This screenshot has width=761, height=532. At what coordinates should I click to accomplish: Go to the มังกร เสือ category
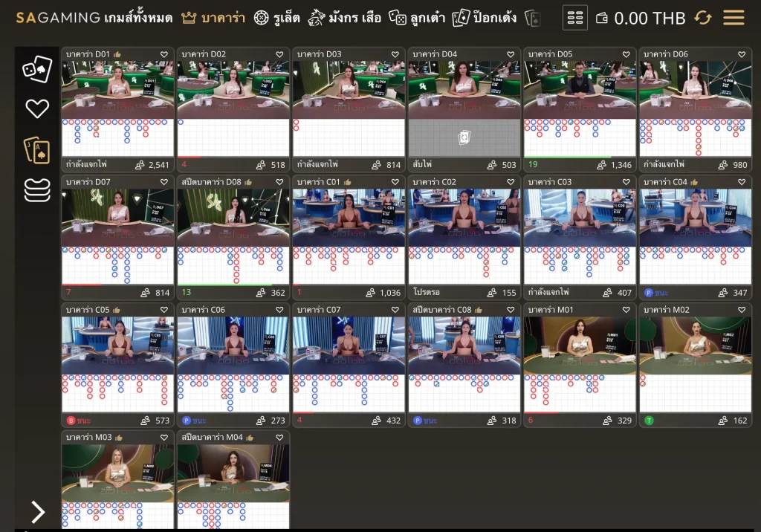tap(345, 18)
